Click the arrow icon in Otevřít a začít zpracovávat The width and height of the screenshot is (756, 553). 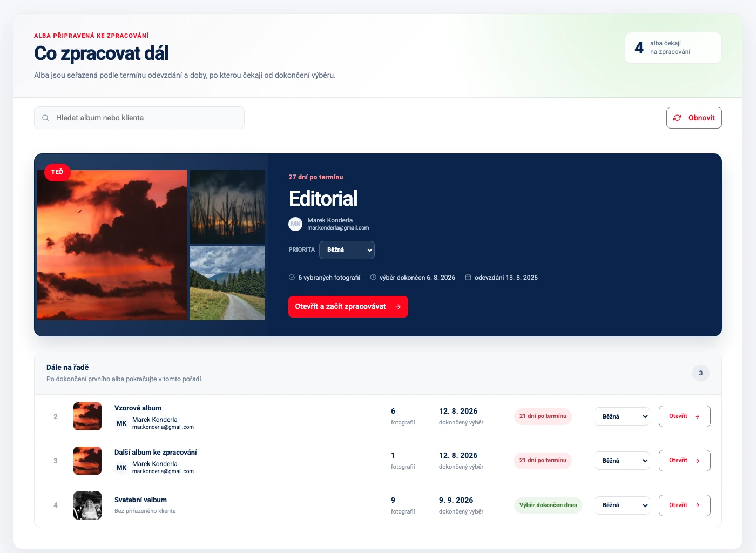pyautogui.click(x=398, y=307)
